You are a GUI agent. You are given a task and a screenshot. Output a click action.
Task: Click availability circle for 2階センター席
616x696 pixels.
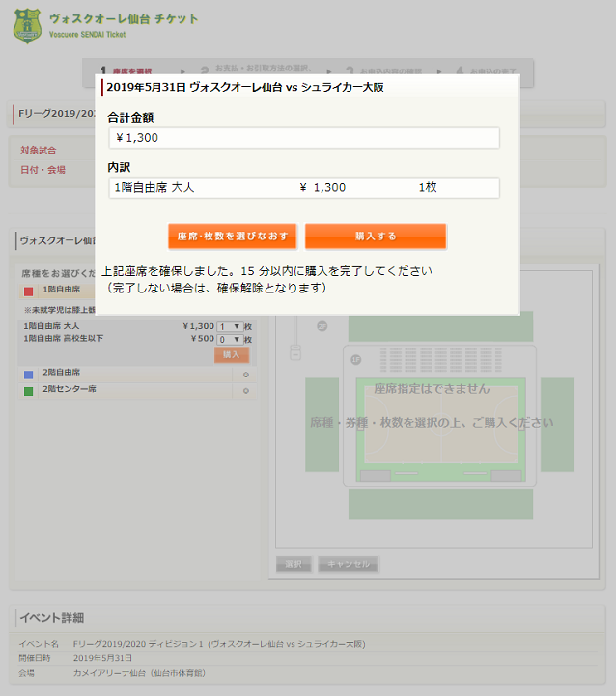point(245,391)
